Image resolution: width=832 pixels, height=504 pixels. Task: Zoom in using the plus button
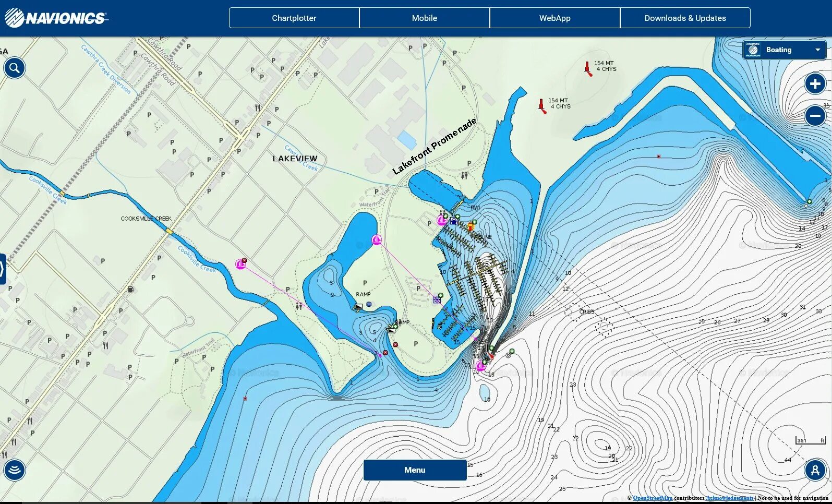[x=815, y=83]
